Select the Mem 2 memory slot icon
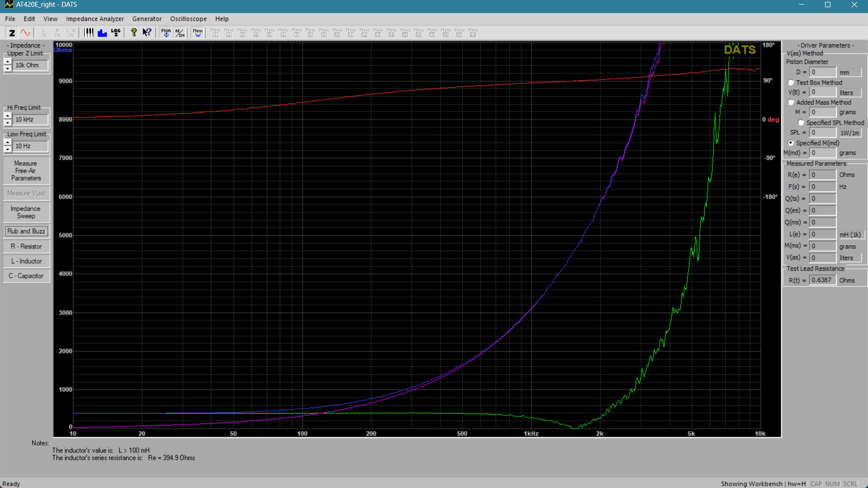This screenshot has width=868, height=488. tap(229, 33)
